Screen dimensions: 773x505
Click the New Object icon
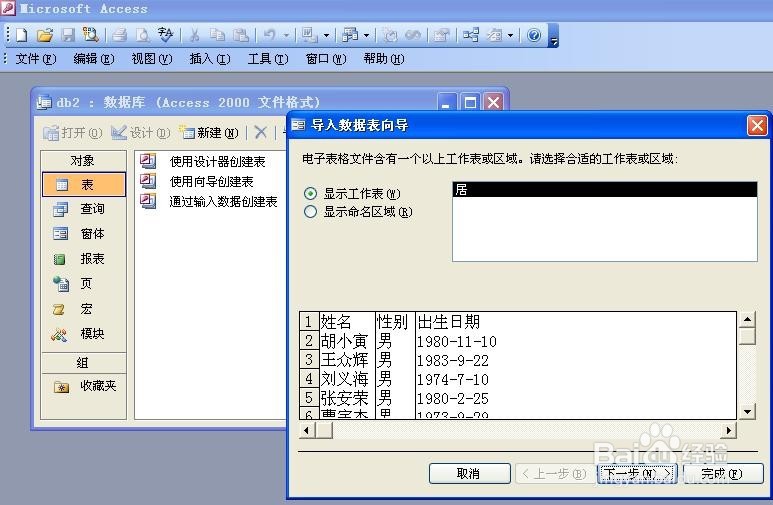coord(494,35)
